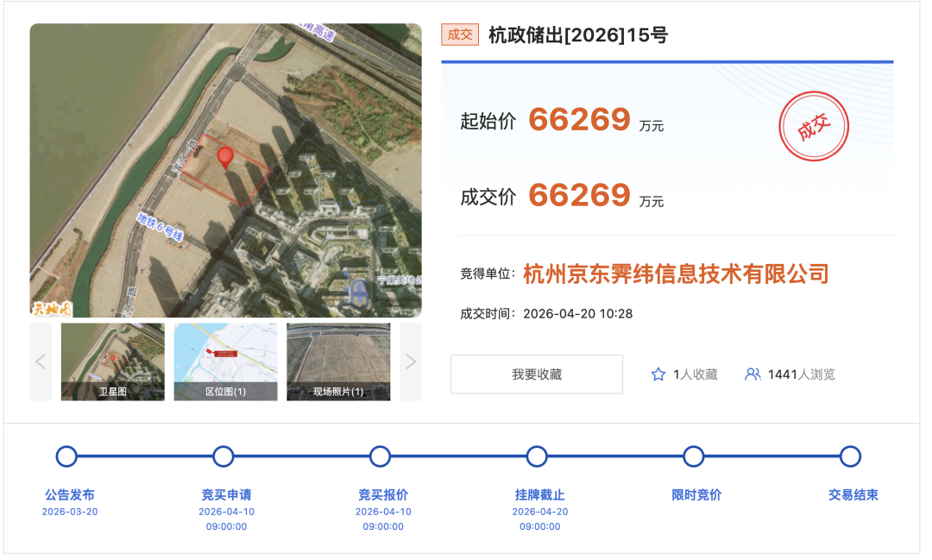
Task: Click the red location pin on map
Action: click(x=225, y=156)
